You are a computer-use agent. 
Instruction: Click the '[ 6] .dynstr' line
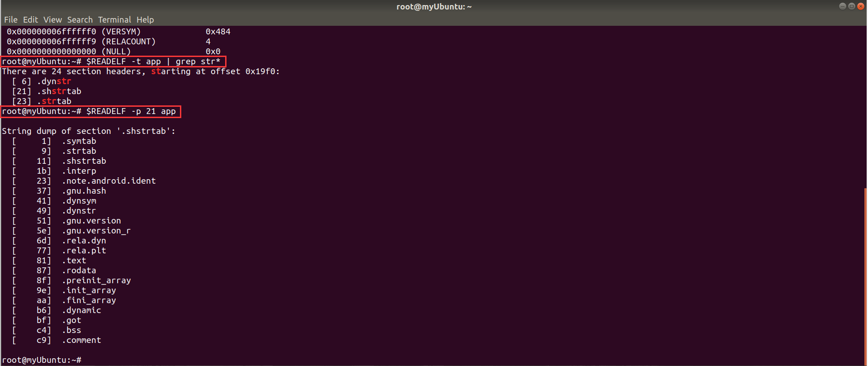tap(42, 81)
